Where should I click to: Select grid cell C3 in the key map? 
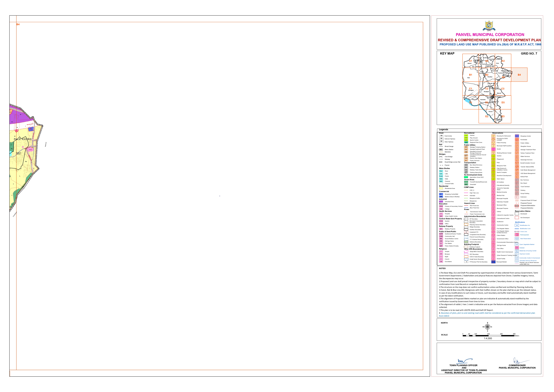click(x=503, y=89)
